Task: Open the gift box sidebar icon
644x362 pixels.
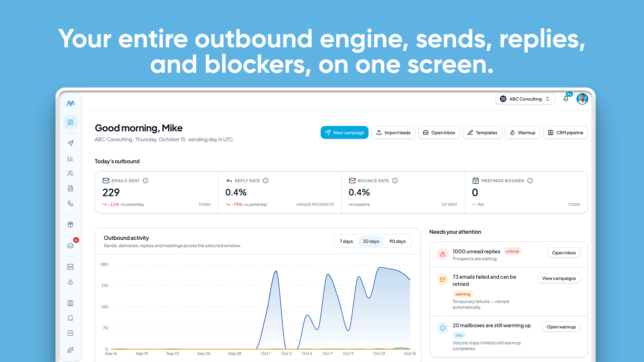Action: click(70, 224)
